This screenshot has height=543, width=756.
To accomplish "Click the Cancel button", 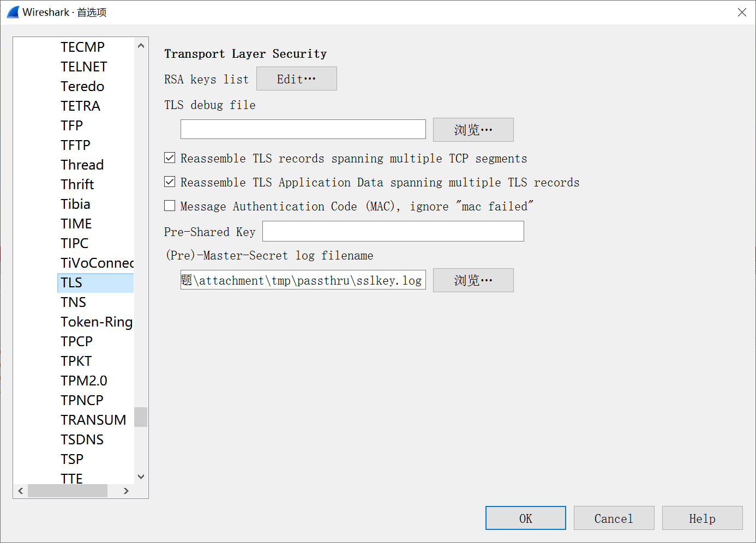I will [x=614, y=518].
